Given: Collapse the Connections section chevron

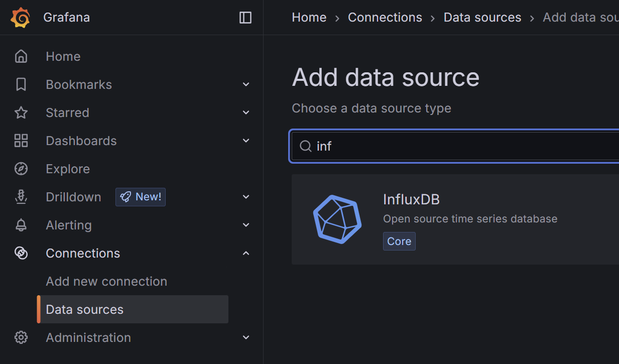Looking at the screenshot, I should coord(246,253).
